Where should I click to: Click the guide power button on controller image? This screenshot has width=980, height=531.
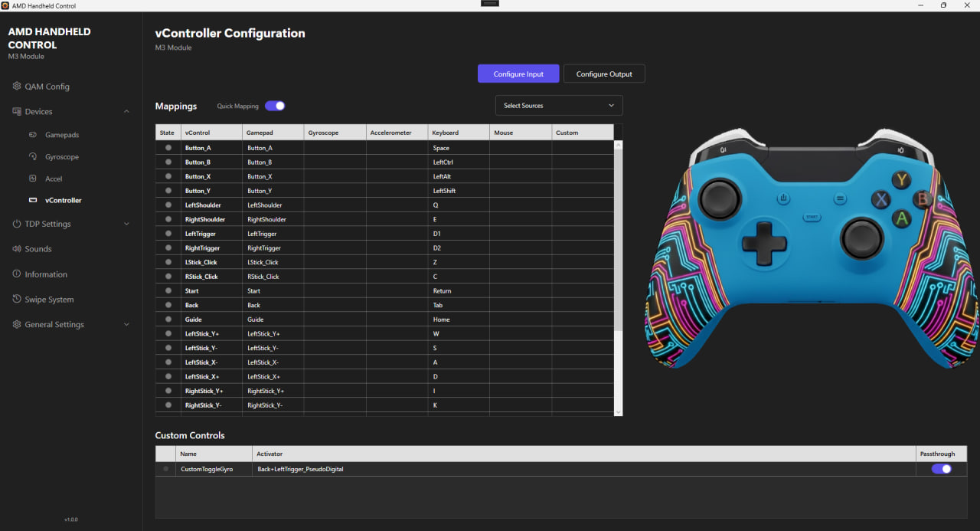click(783, 199)
